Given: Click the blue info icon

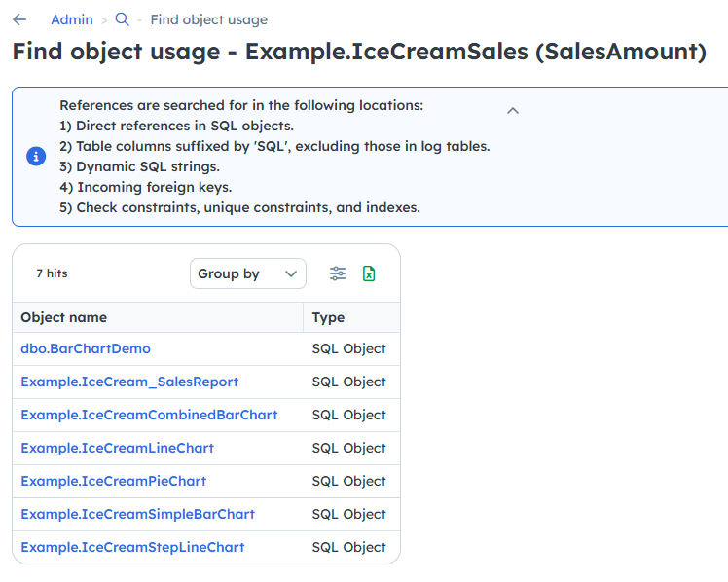Looking at the screenshot, I should (x=36, y=156).
